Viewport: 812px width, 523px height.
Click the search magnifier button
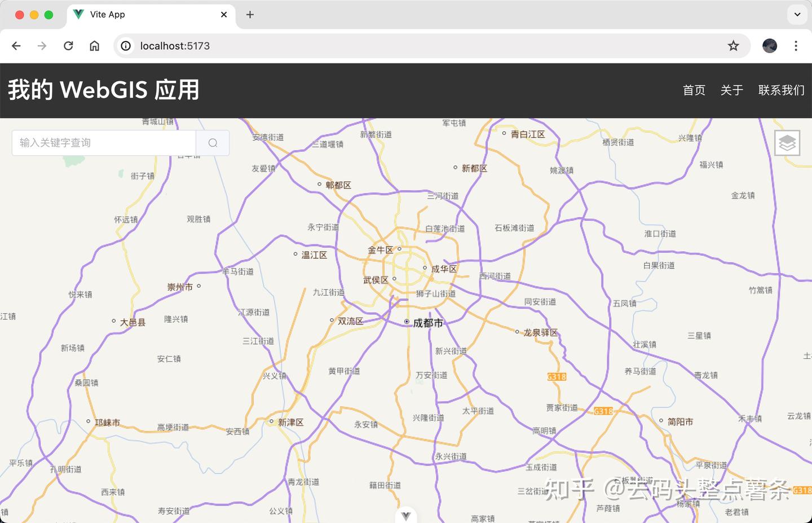213,143
